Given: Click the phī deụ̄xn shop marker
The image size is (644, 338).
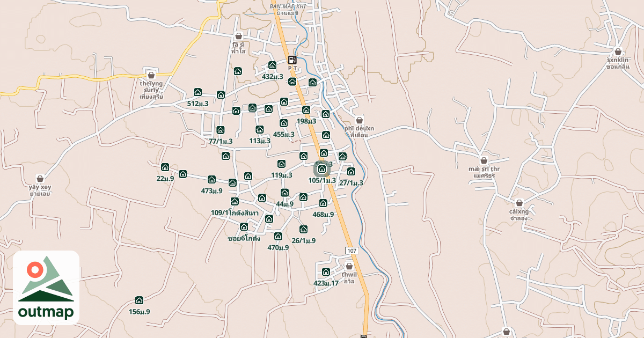Looking at the screenshot, I should (x=359, y=120).
